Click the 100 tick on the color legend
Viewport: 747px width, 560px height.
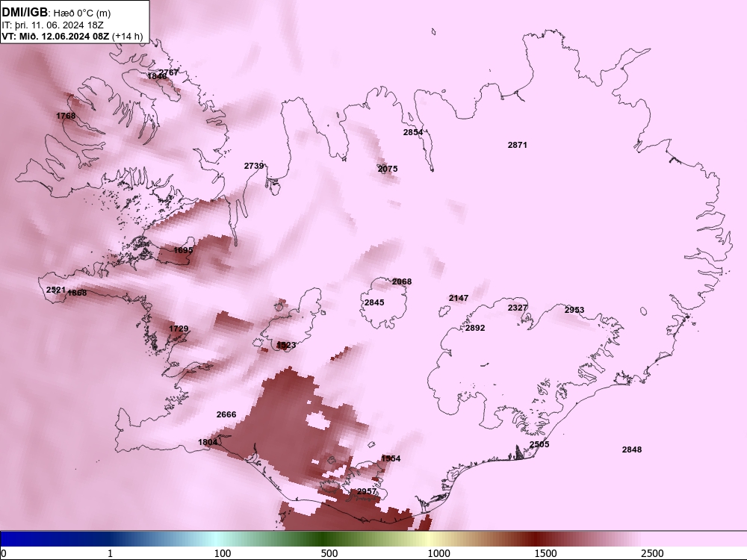(223, 553)
